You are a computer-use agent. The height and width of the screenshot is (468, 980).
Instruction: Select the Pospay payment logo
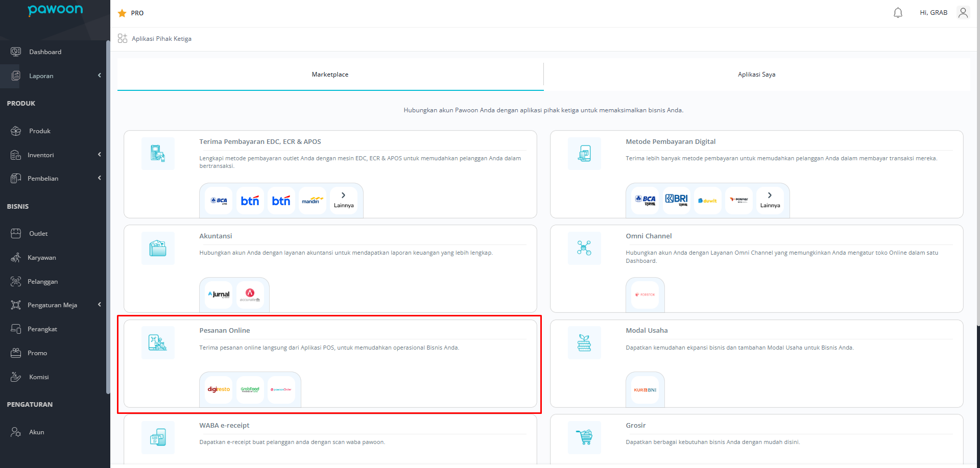coord(739,201)
